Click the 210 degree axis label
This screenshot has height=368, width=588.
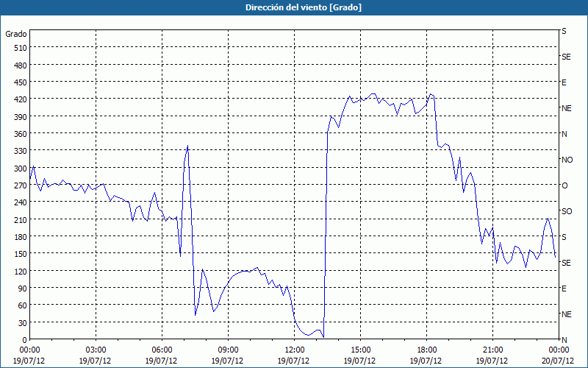click(21, 219)
